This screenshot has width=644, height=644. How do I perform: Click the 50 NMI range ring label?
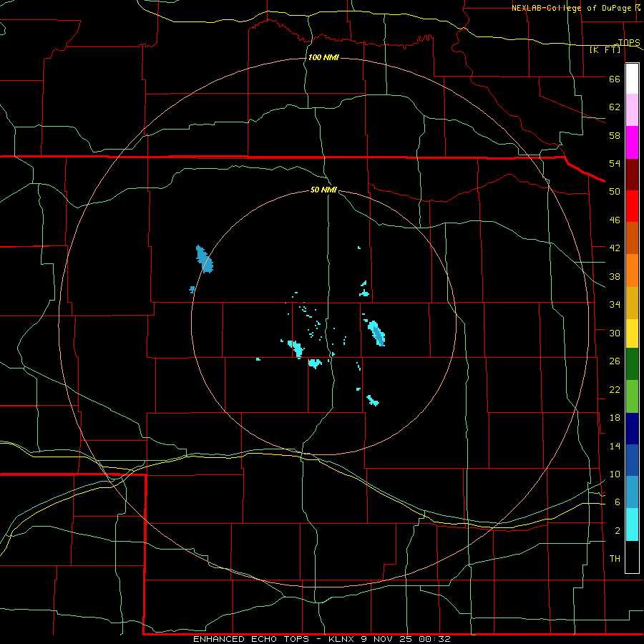[x=323, y=190]
